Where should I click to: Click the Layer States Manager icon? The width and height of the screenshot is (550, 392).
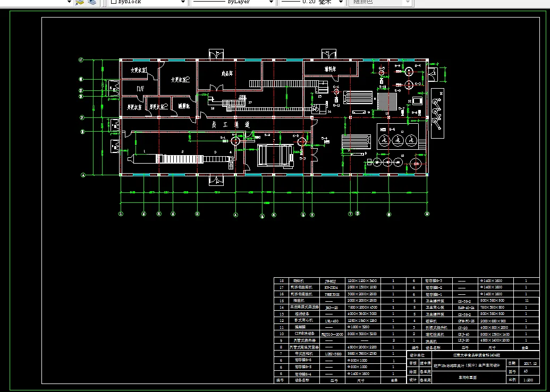[92, 2]
